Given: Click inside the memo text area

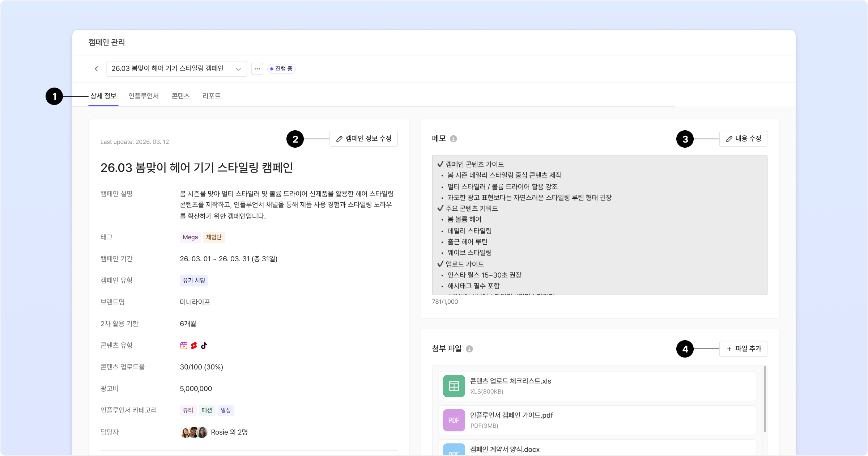Looking at the screenshot, I should pos(599,225).
